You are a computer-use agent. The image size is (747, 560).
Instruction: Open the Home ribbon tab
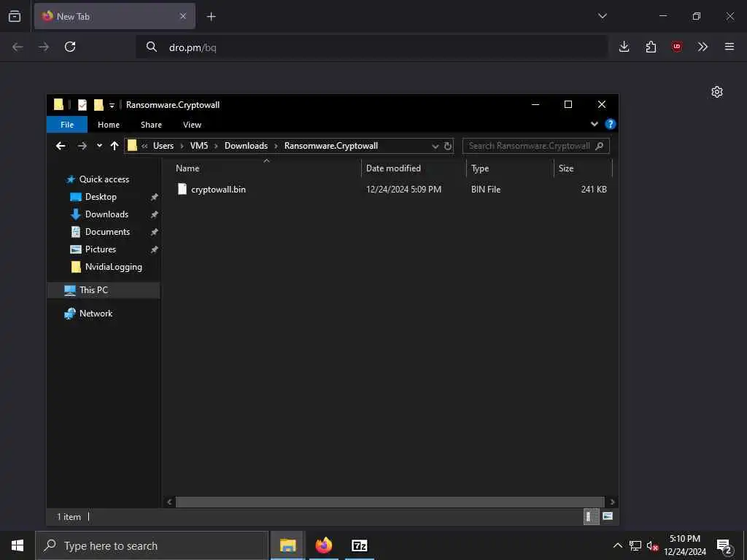coord(109,125)
